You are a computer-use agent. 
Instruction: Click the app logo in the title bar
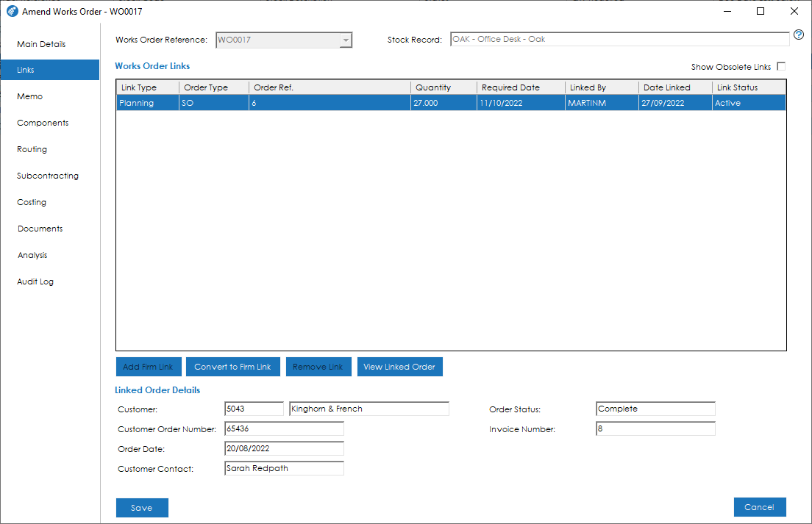coord(12,11)
